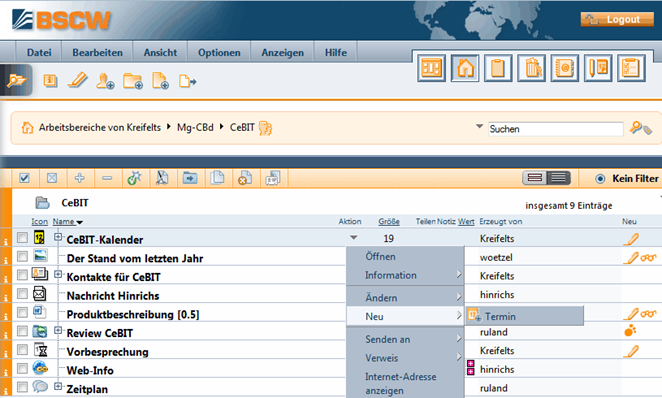Sort the list by Größe column
The height and width of the screenshot is (398, 662).
tap(389, 222)
